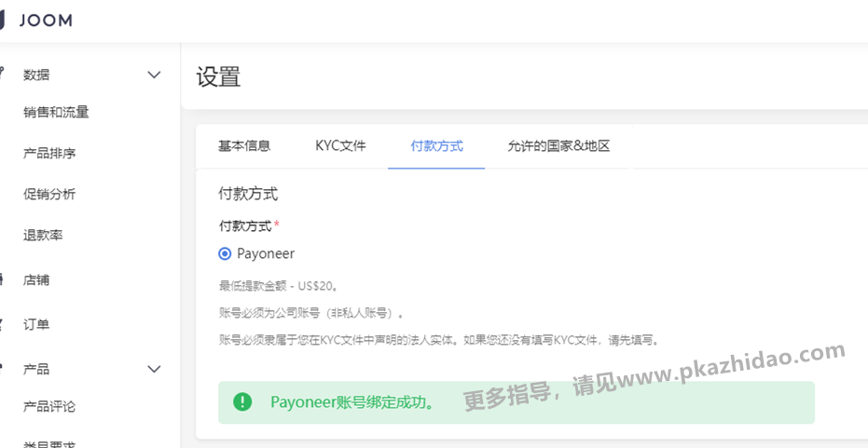
Task: Select the 付款方式 tab
Action: click(x=436, y=146)
